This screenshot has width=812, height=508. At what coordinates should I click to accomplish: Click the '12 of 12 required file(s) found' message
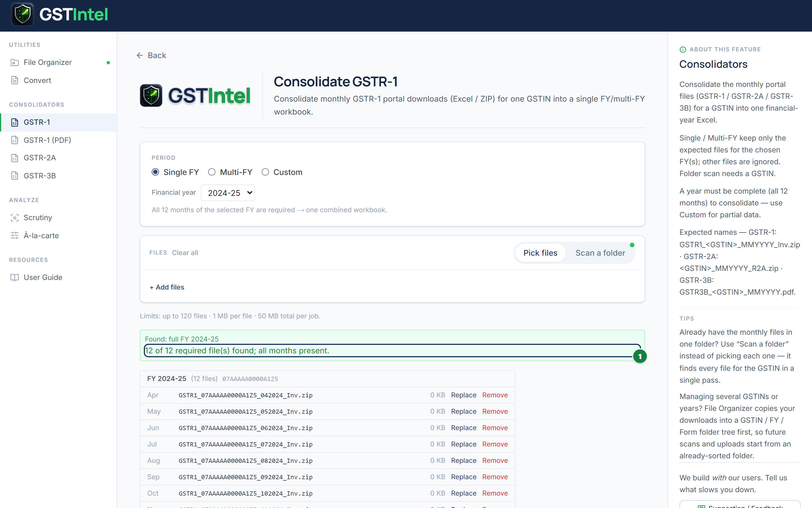tap(237, 351)
